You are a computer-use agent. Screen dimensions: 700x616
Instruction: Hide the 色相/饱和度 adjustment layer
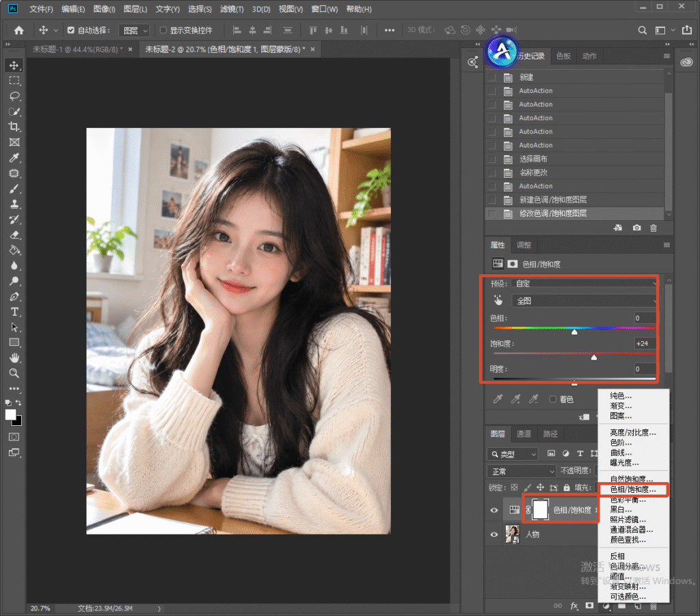pyautogui.click(x=494, y=510)
